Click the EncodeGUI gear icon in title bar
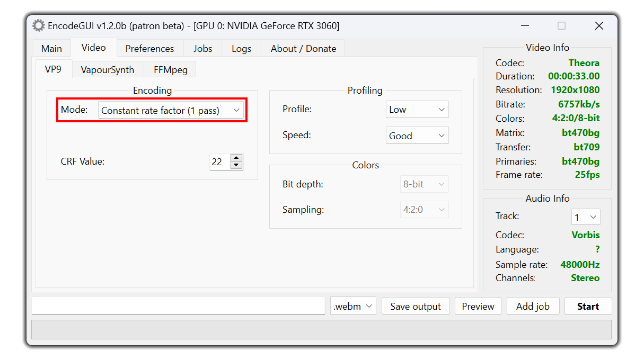 [38, 25]
